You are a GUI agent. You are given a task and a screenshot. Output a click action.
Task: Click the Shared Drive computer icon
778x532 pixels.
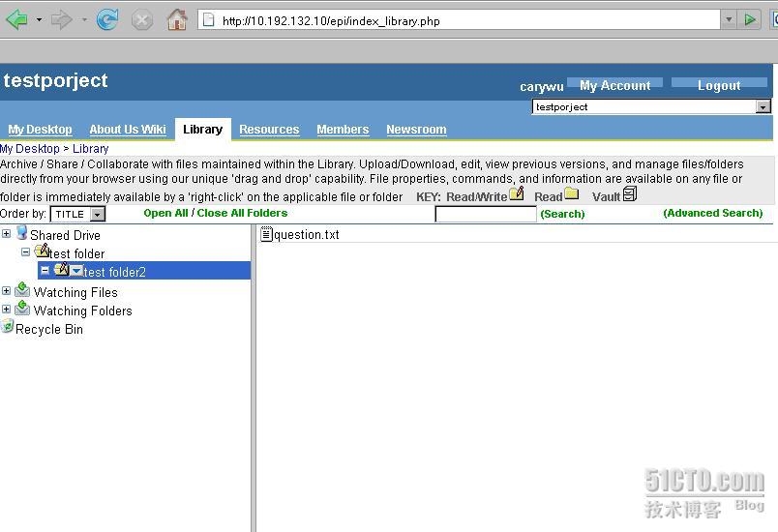[x=21, y=232]
